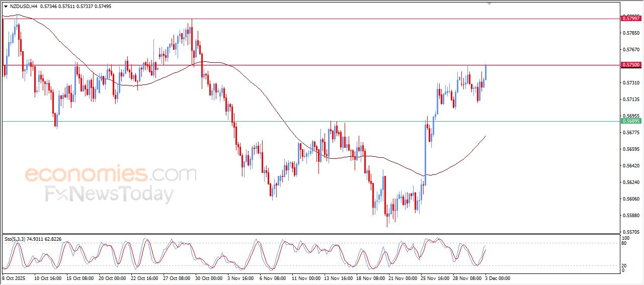Click the economies.com watermark logo
644x285 pixels.
[110, 174]
